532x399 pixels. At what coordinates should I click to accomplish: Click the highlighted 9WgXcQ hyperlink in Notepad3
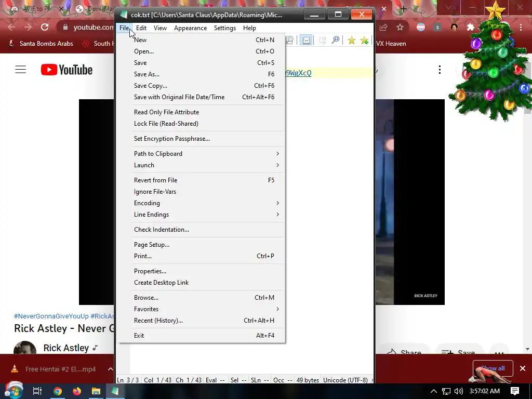click(298, 73)
